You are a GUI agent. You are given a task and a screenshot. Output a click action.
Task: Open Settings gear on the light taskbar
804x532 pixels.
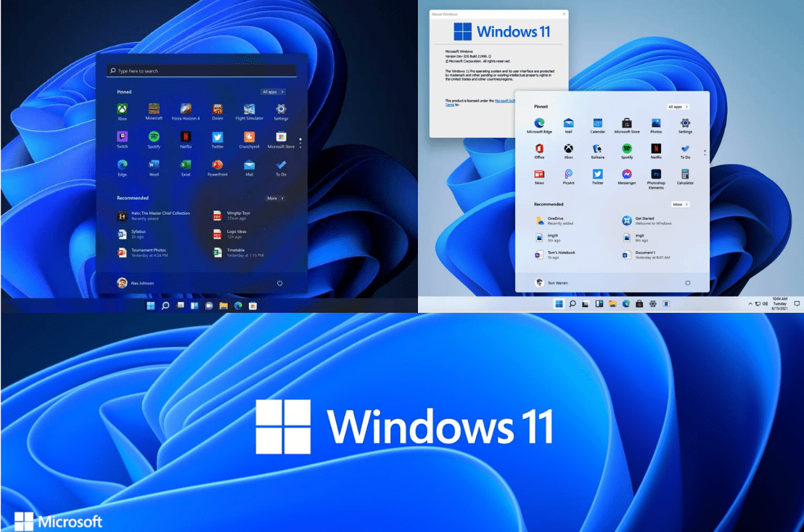(x=653, y=303)
